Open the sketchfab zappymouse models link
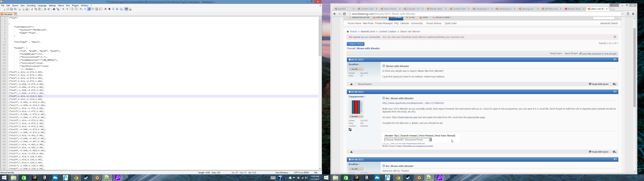Image resolution: width=644 pixels, height=181 pixels. 415,146
